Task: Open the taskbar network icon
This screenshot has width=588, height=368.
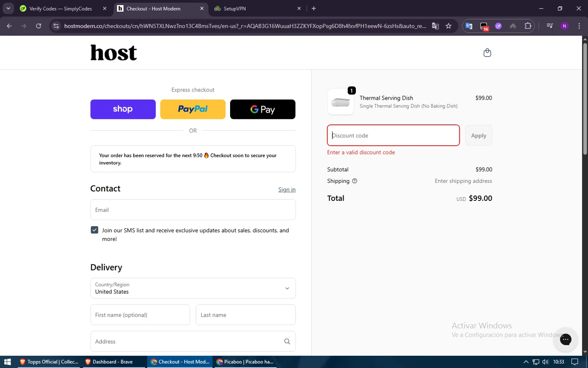Action: tap(536, 362)
